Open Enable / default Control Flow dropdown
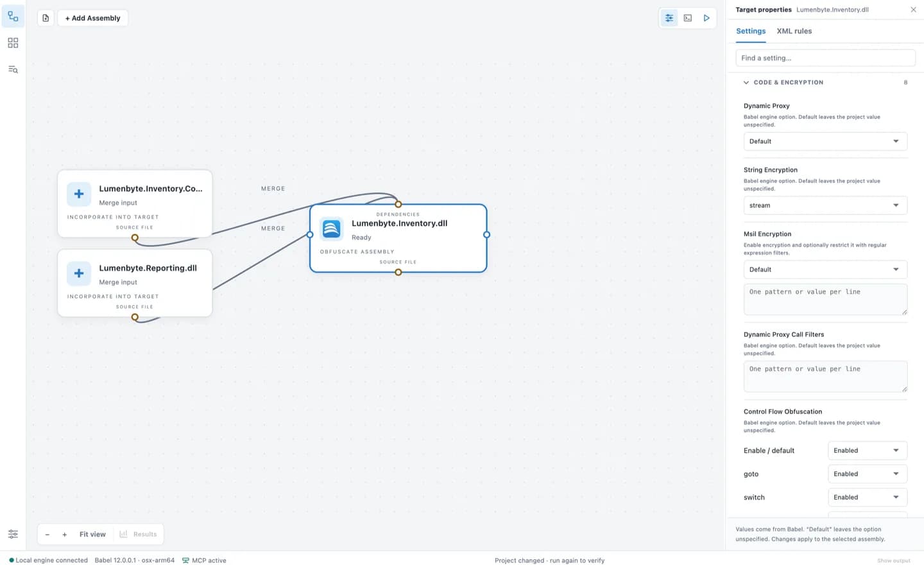This screenshot has height=570, width=924. pos(868,451)
